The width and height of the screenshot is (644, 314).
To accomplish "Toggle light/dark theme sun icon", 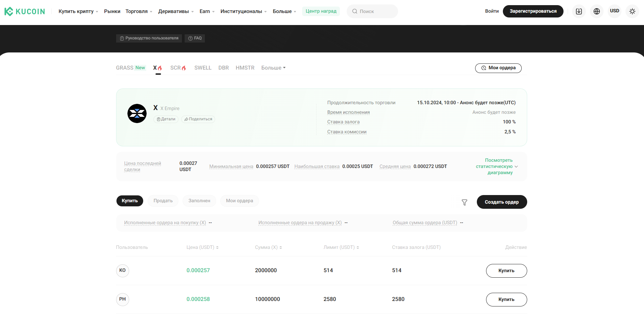I will [x=632, y=11].
